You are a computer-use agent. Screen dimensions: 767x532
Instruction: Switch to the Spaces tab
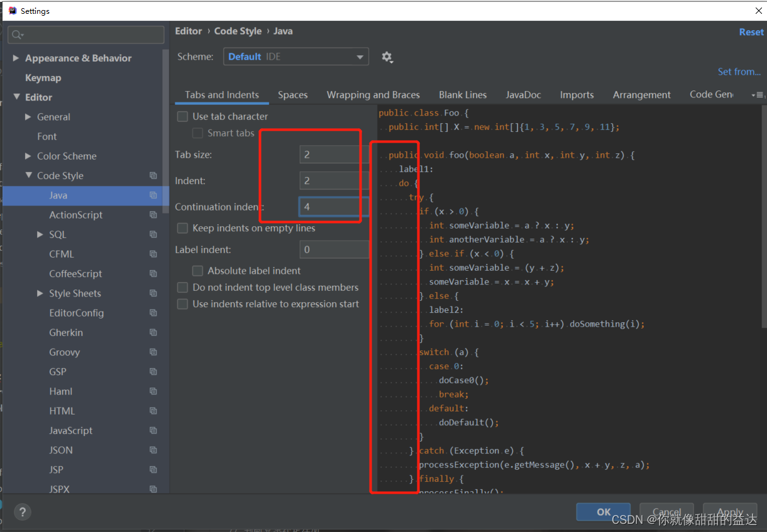pos(293,95)
